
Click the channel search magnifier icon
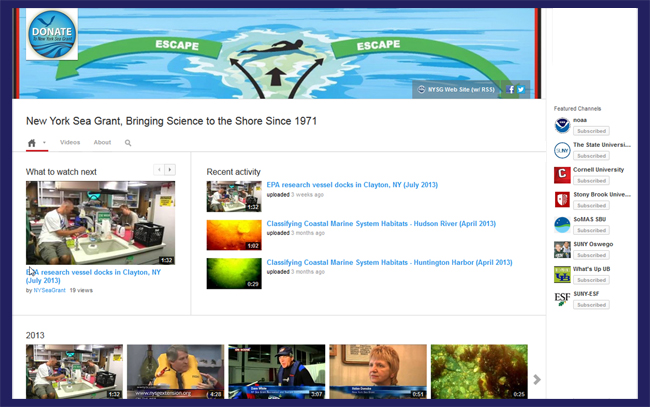point(128,143)
